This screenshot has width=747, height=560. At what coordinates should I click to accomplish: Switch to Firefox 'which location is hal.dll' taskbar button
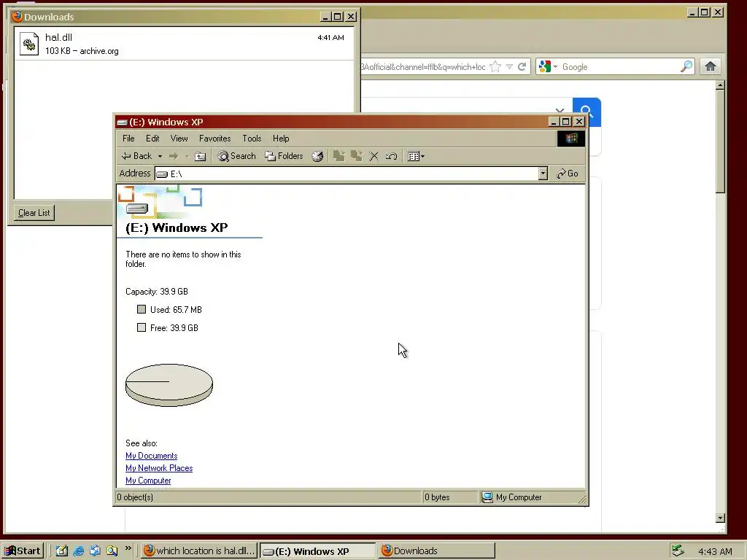(x=200, y=551)
